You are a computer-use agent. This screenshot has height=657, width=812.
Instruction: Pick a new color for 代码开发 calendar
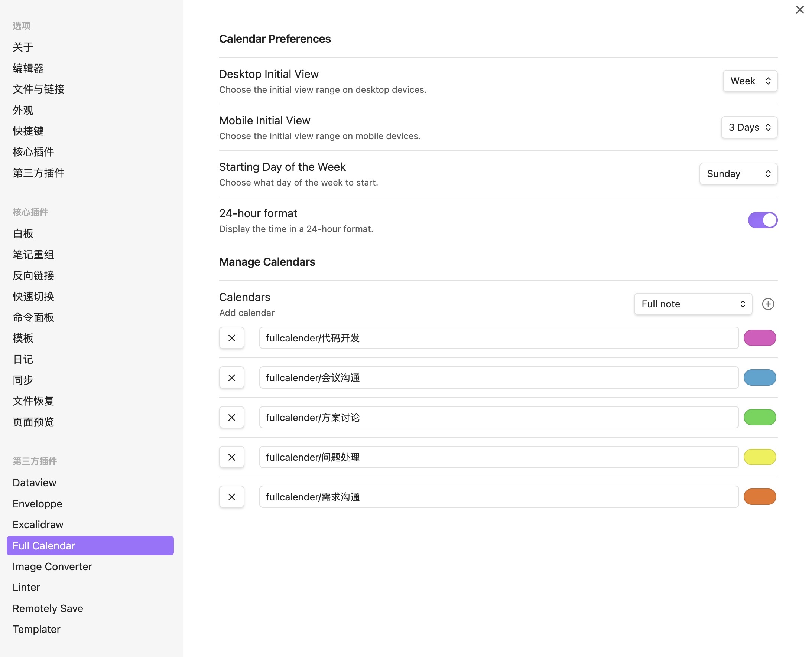759,338
